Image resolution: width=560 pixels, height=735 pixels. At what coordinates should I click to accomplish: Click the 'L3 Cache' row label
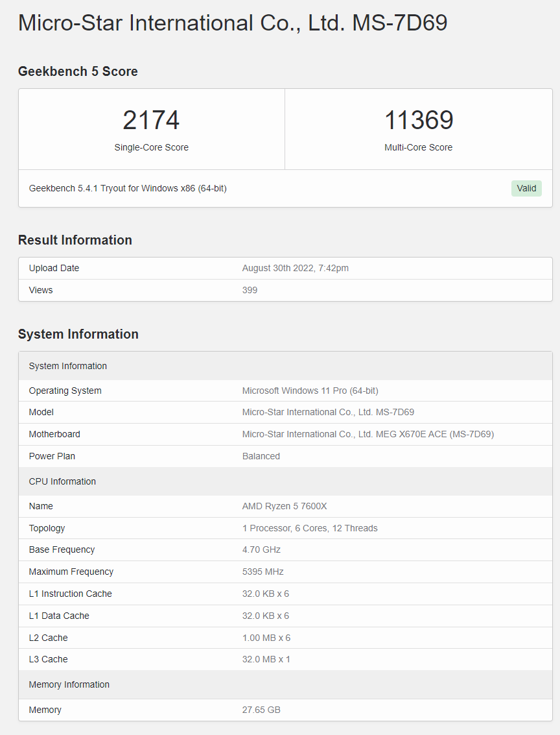(x=48, y=660)
